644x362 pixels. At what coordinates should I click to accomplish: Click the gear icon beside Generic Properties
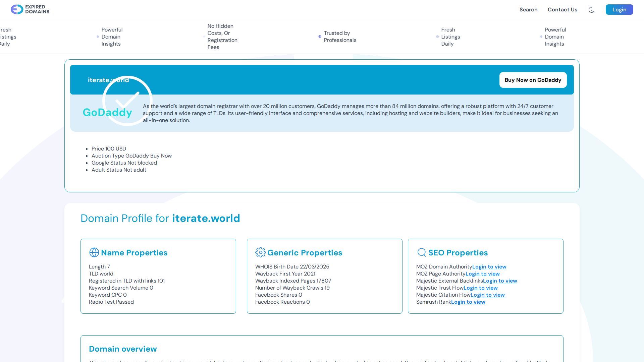tap(260, 252)
